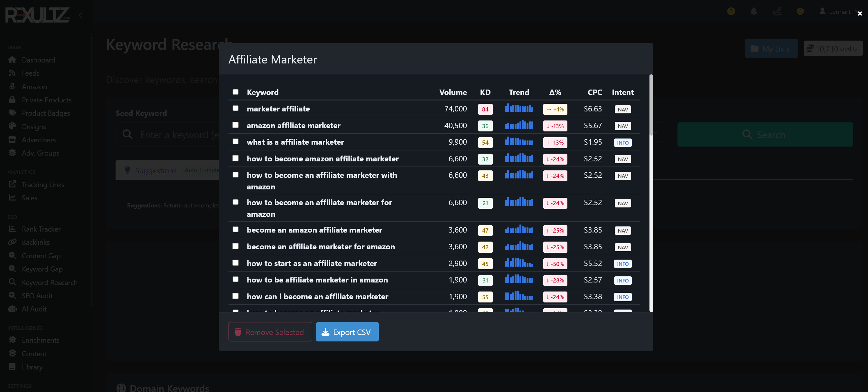Open Designs palette icon
Image resolution: width=868 pixels, height=392 pixels.
(12, 126)
